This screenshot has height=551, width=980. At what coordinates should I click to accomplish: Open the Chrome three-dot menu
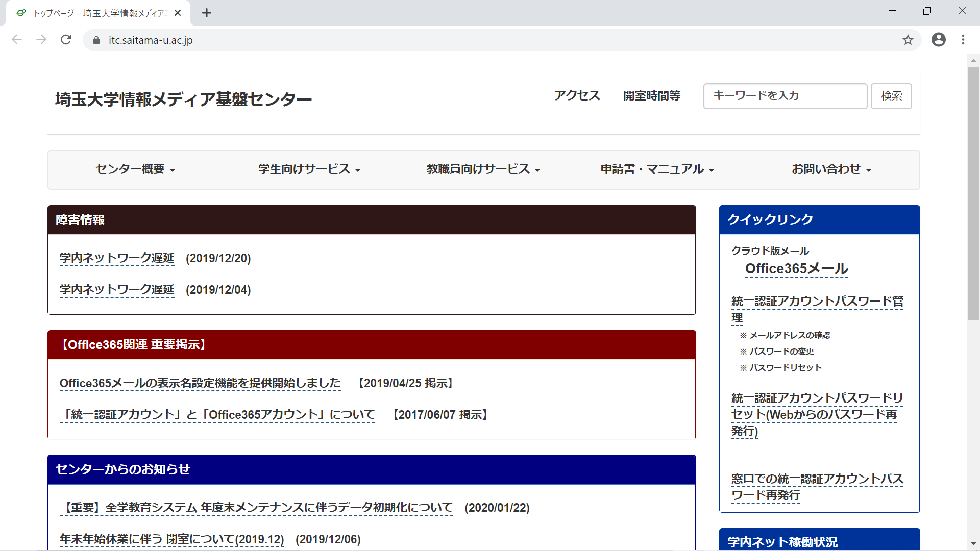click(963, 40)
